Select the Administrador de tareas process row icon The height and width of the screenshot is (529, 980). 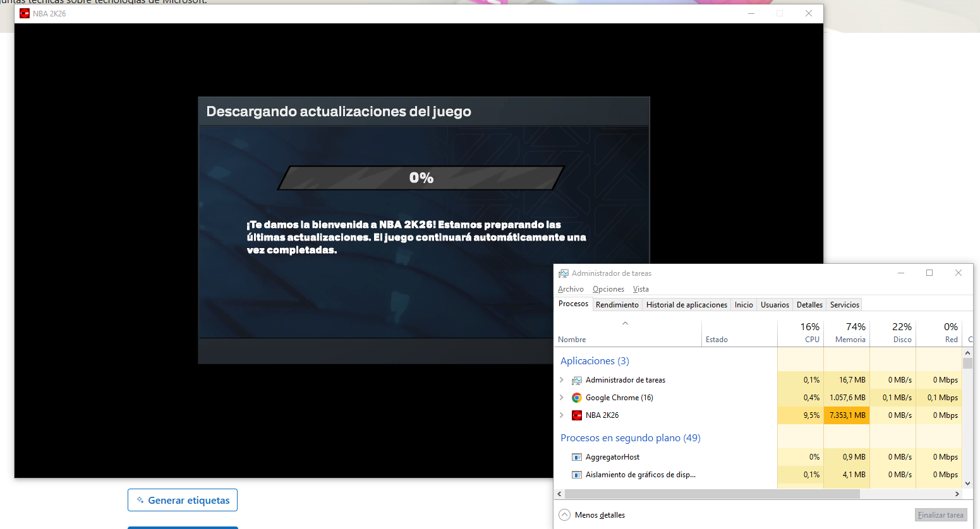[577, 380]
